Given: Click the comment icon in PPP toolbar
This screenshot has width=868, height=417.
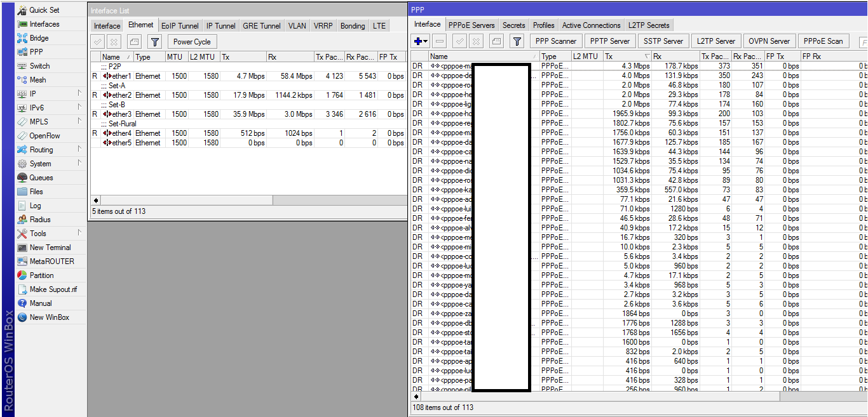Looking at the screenshot, I should (496, 41).
